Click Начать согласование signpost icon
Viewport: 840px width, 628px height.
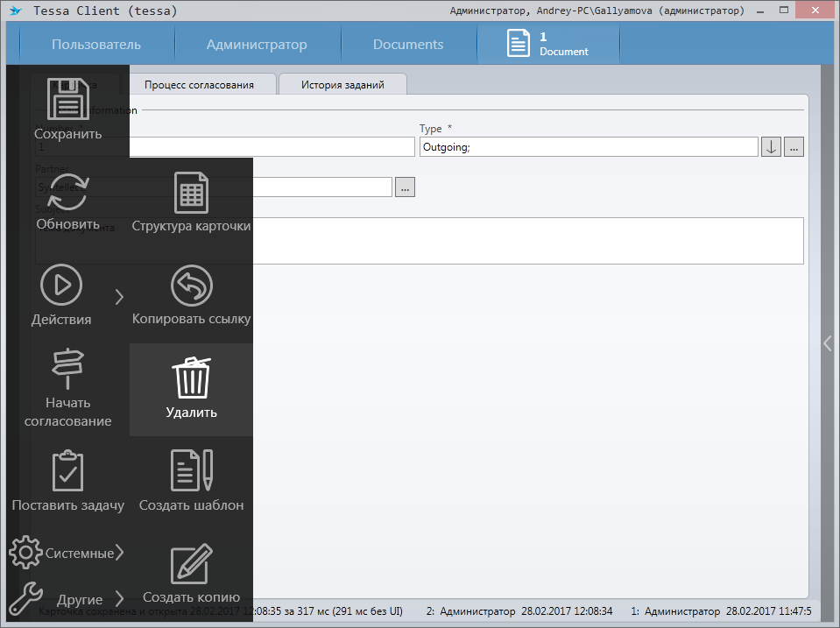pyautogui.click(x=67, y=369)
